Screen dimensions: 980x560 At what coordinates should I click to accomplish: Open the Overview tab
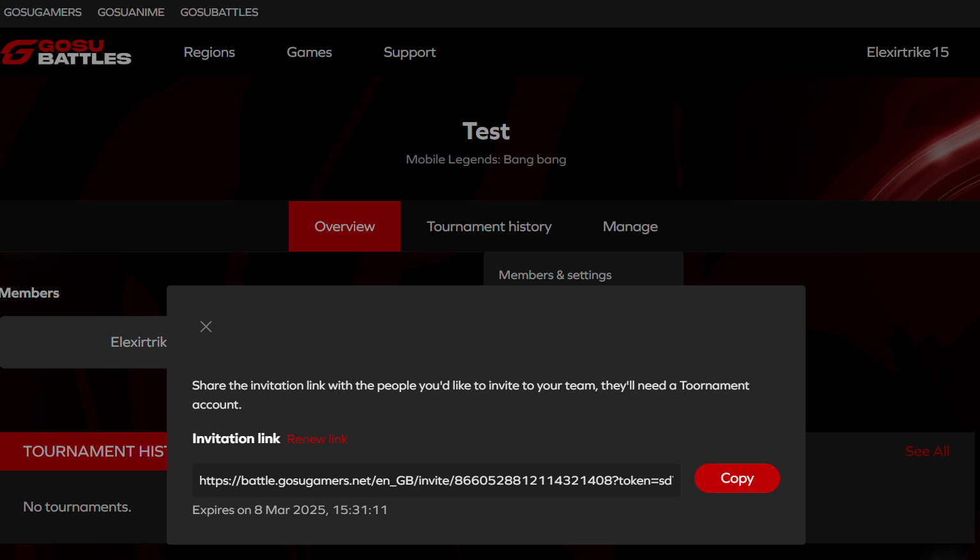[344, 227]
